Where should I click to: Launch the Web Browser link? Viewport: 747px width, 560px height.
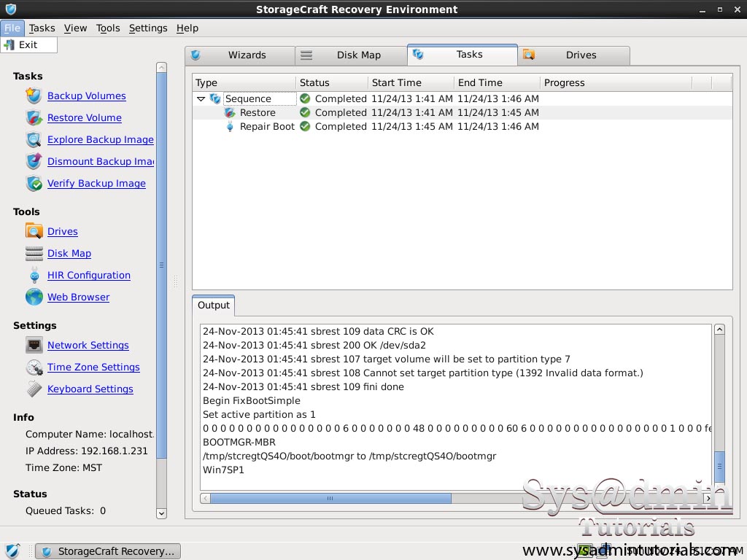pos(78,297)
